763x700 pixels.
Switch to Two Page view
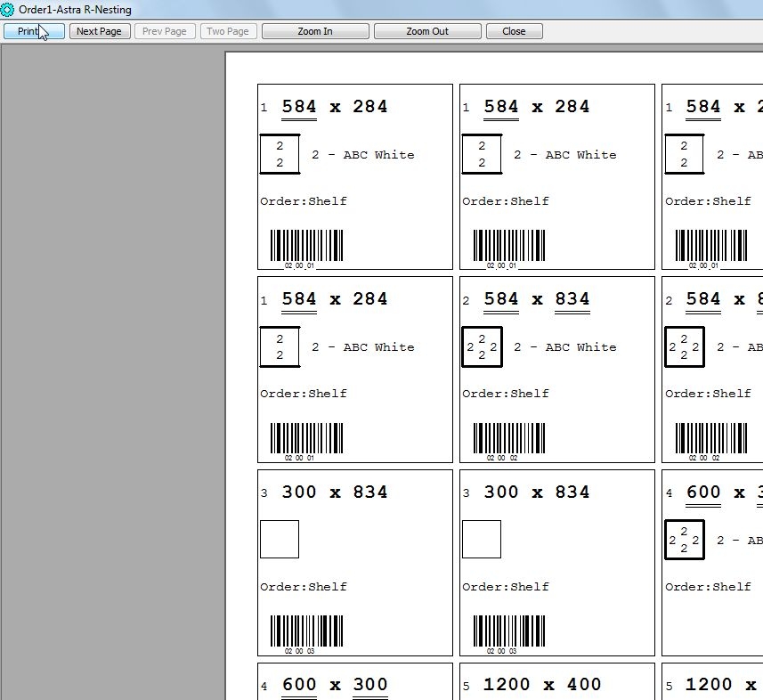pos(228,31)
